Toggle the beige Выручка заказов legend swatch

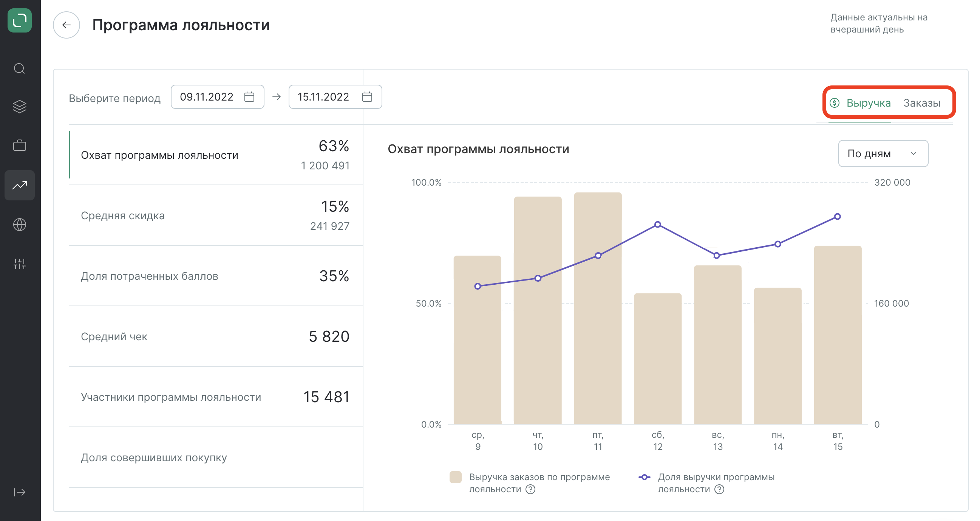455,477
